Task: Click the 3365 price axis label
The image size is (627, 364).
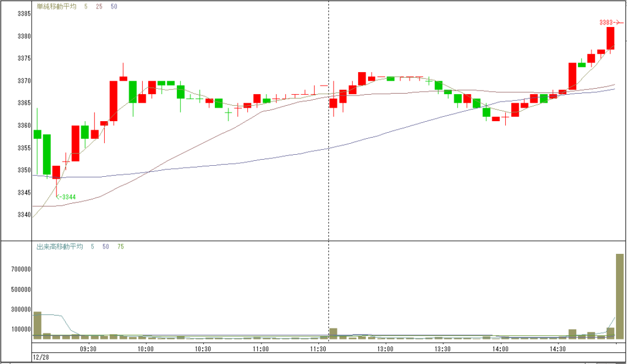Action: (x=24, y=103)
